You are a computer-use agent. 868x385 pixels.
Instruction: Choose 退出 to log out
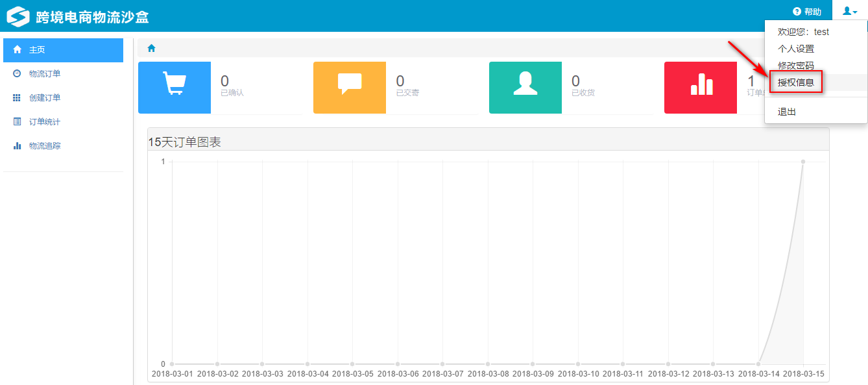(787, 112)
